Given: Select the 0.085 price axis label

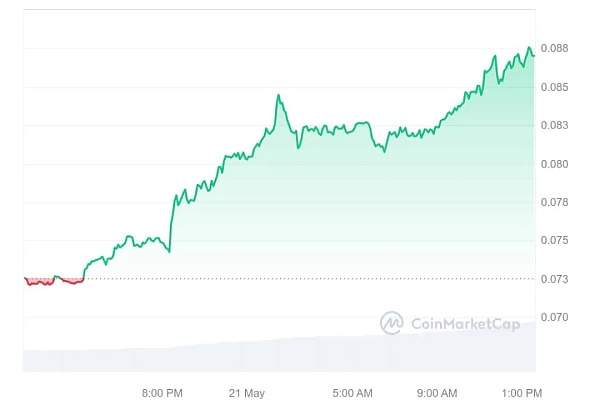Looking at the screenshot, I should click(554, 87).
